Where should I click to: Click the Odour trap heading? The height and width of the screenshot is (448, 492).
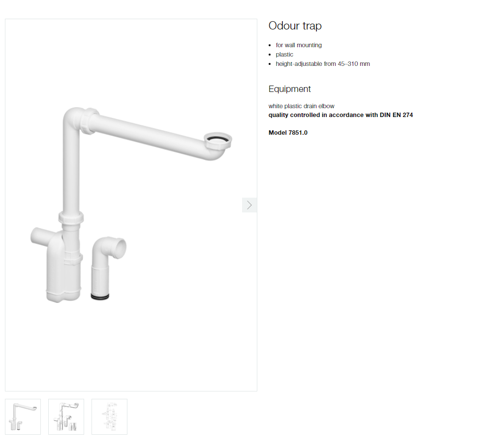click(x=295, y=26)
